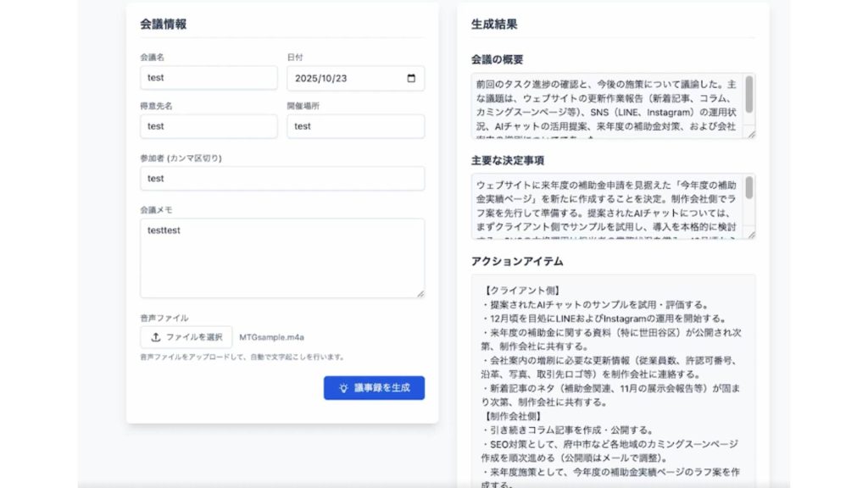
Task: Click the upload icon beside ファイルを選択
Action: [x=155, y=337]
